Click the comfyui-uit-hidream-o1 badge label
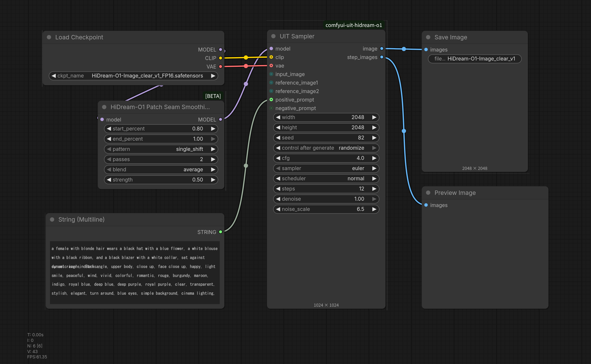This screenshot has width=591, height=364. 354,25
